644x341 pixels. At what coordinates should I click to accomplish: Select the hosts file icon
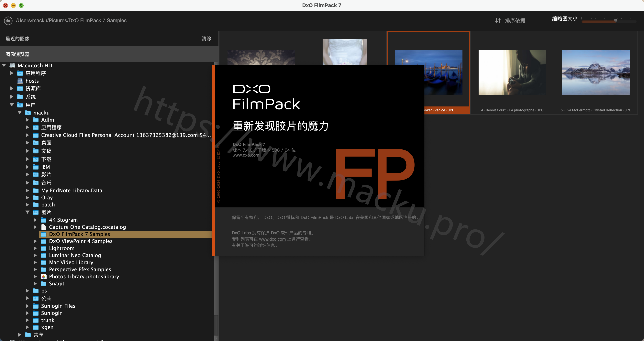click(20, 81)
